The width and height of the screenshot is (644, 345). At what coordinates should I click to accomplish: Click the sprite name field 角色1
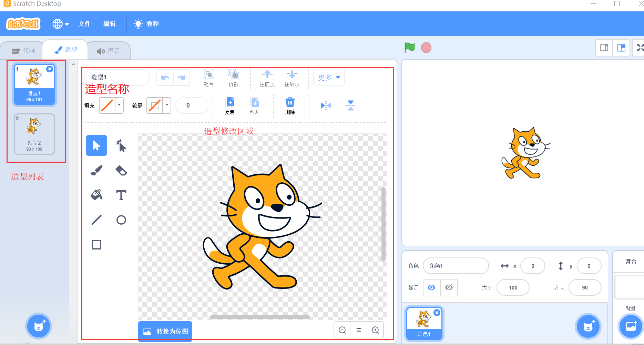coord(456,266)
